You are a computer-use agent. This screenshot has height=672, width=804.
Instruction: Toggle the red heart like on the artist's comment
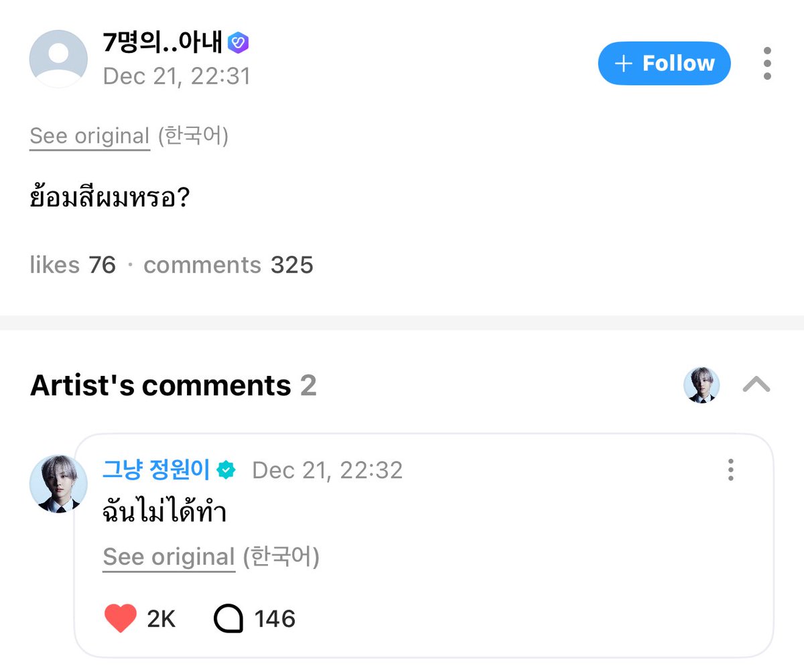point(121,618)
